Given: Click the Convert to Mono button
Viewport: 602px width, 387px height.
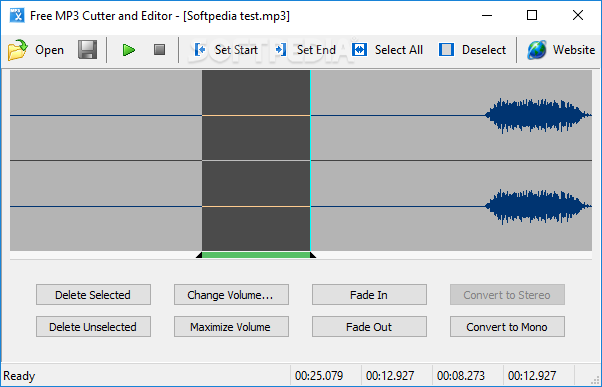Looking at the screenshot, I should (x=507, y=327).
